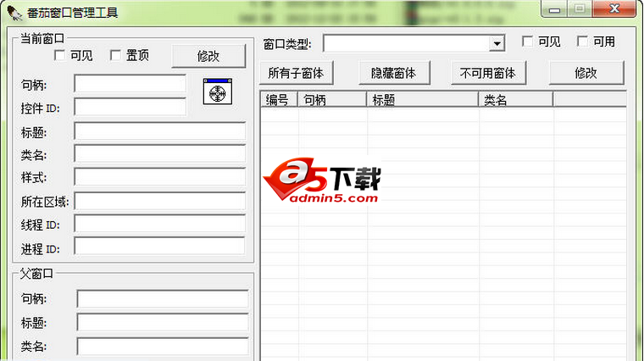Click 类名 field in 父窗口 group
Image resolution: width=644 pixels, height=361 pixels.
pos(163,347)
